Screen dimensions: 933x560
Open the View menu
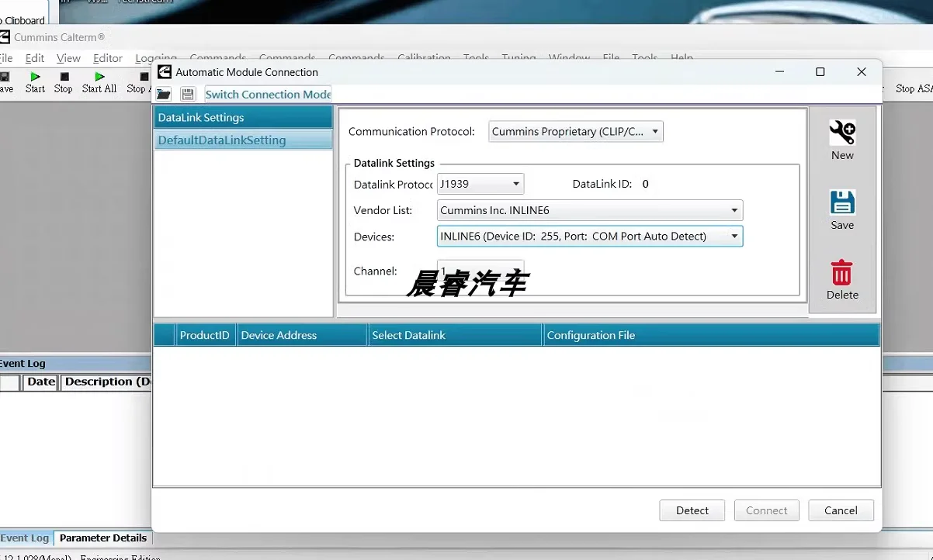tap(68, 58)
